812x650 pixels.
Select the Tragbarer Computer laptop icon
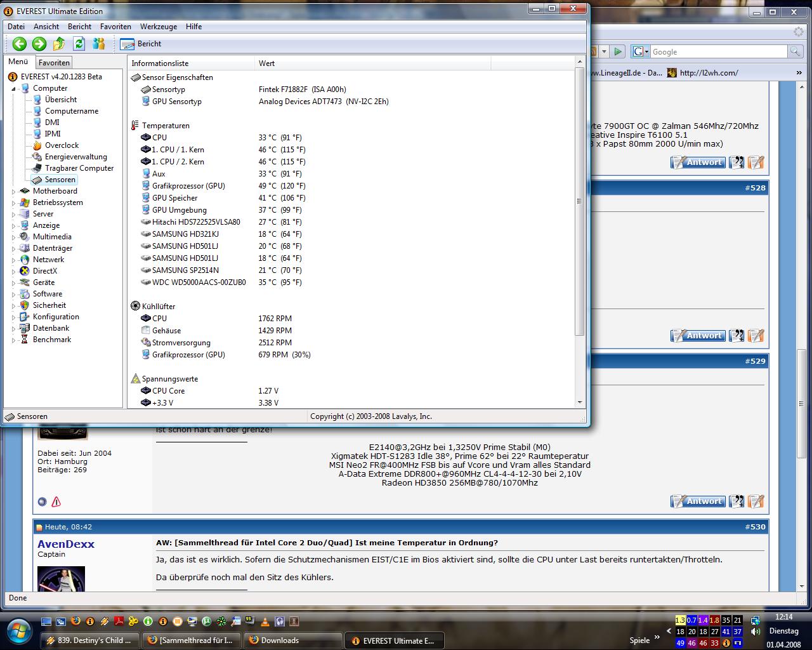pyautogui.click(x=37, y=168)
